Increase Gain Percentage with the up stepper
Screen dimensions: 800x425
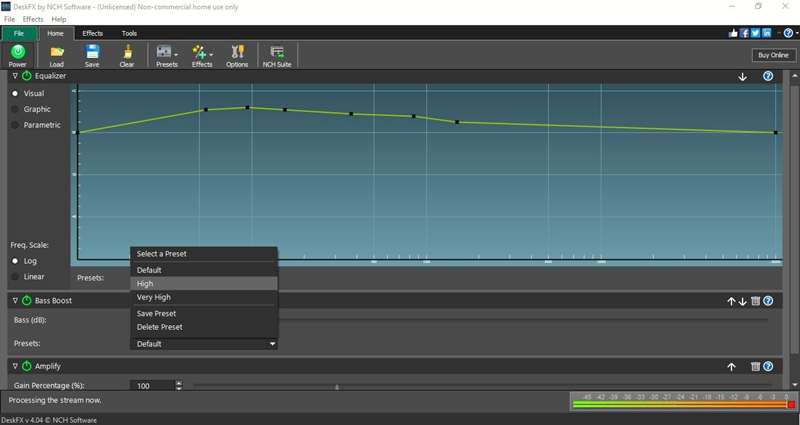click(x=179, y=383)
